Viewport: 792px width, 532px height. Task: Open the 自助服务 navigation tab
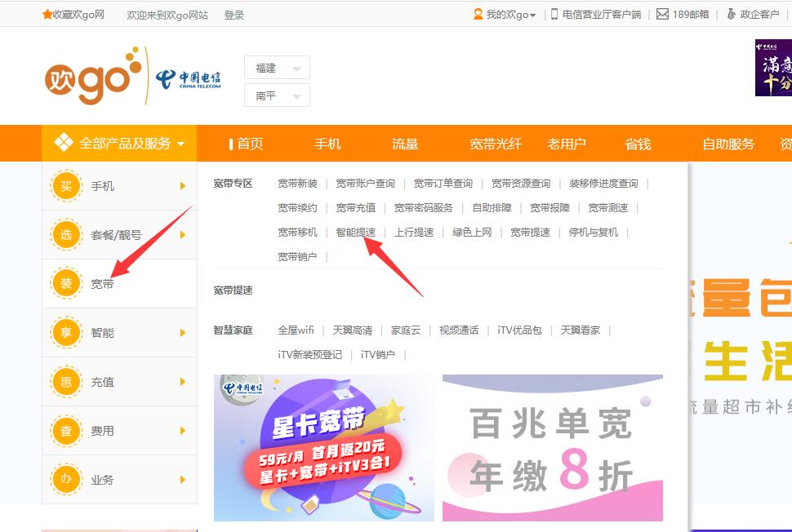pyautogui.click(x=728, y=144)
